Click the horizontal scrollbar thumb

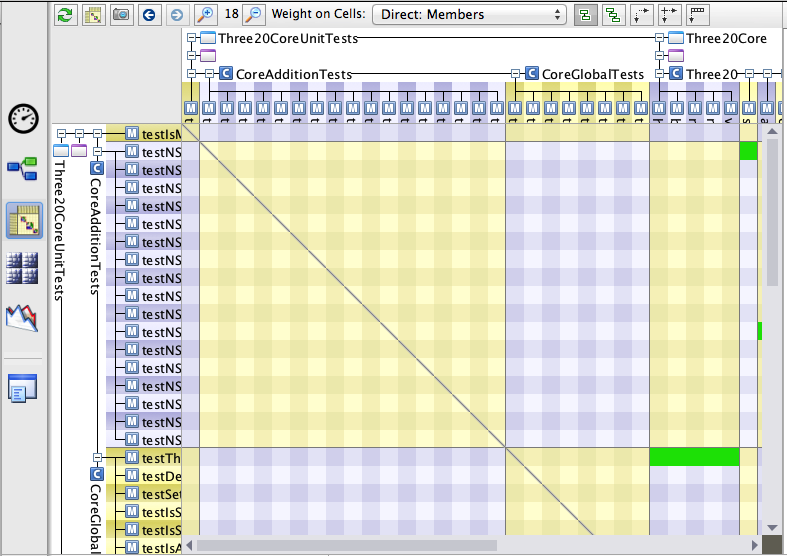tap(346, 545)
